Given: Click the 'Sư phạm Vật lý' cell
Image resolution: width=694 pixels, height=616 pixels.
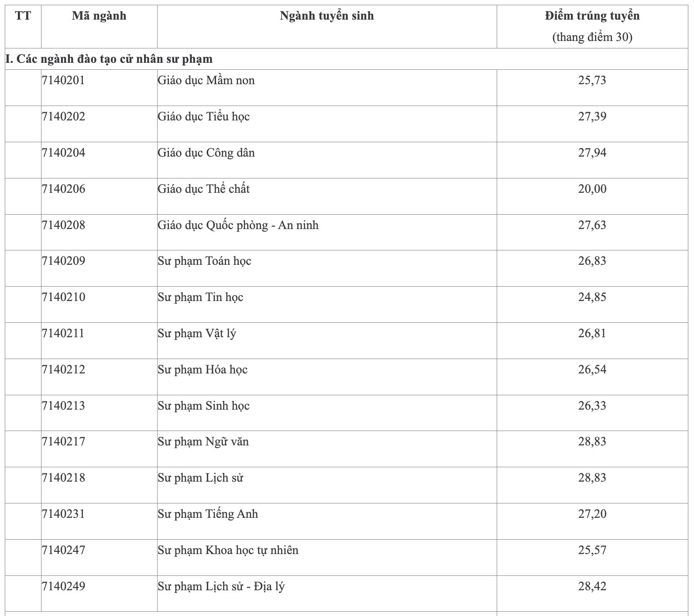Looking at the screenshot, I should 197,334.
